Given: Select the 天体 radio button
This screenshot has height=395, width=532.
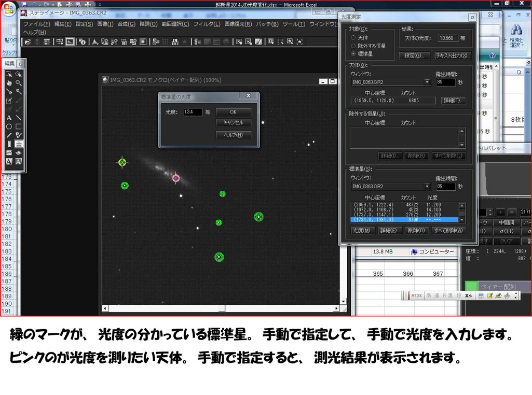Looking at the screenshot, I should click(353, 38).
